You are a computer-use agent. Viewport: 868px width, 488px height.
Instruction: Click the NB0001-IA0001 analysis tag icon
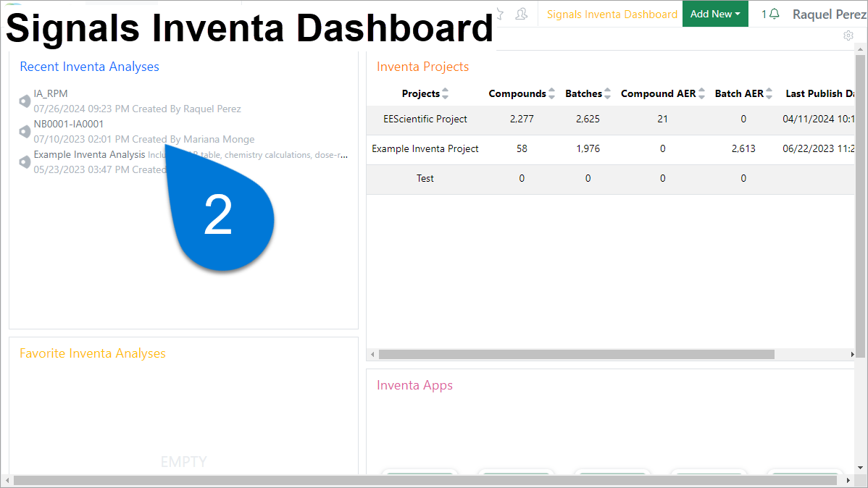24,131
